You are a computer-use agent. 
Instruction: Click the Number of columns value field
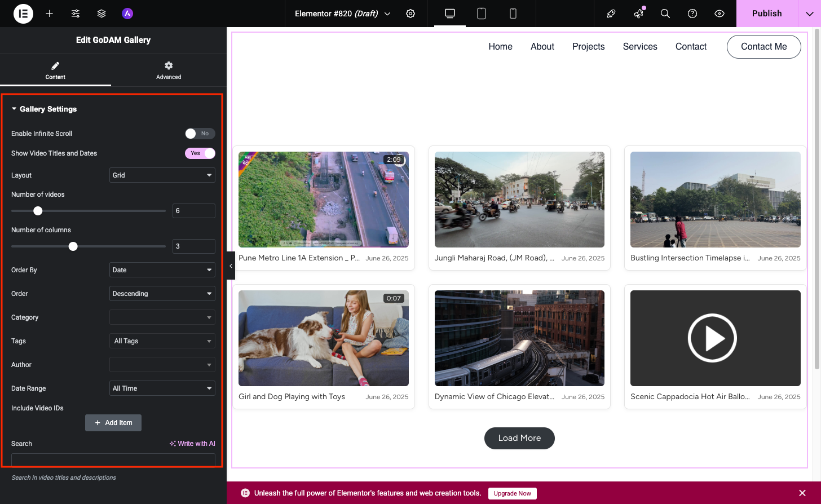click(x=194, y=246)
